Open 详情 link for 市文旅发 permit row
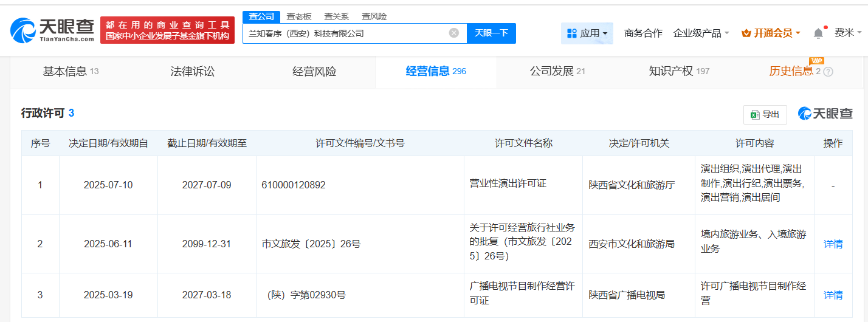868x322 pixels. click(833, 244)
